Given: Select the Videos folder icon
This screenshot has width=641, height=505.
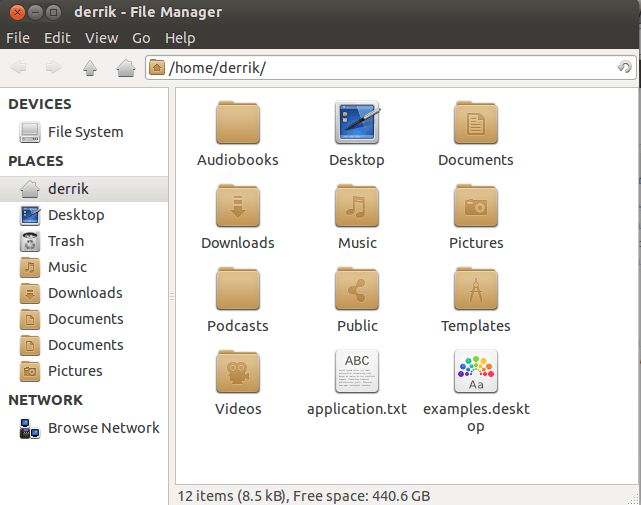Looking at the screenshot, I should pos(238,373).
